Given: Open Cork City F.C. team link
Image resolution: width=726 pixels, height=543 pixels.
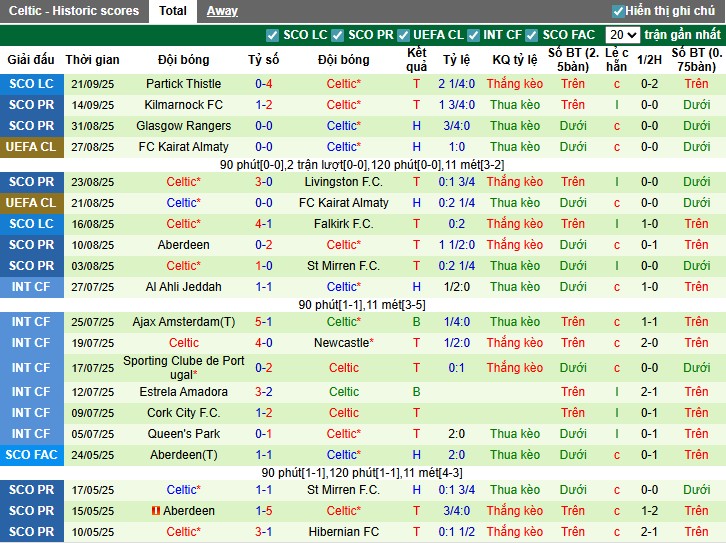Looking at the screenshot, I should 183,413.
